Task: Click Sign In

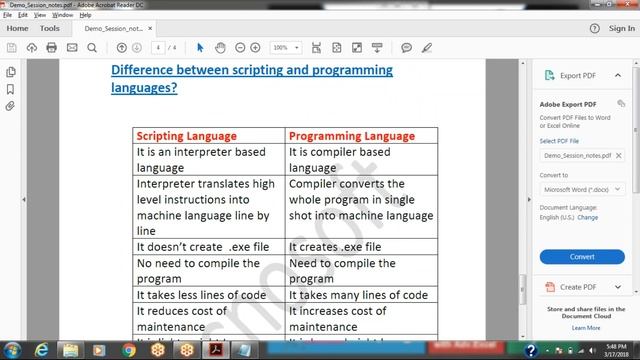Action: [622, 28]
